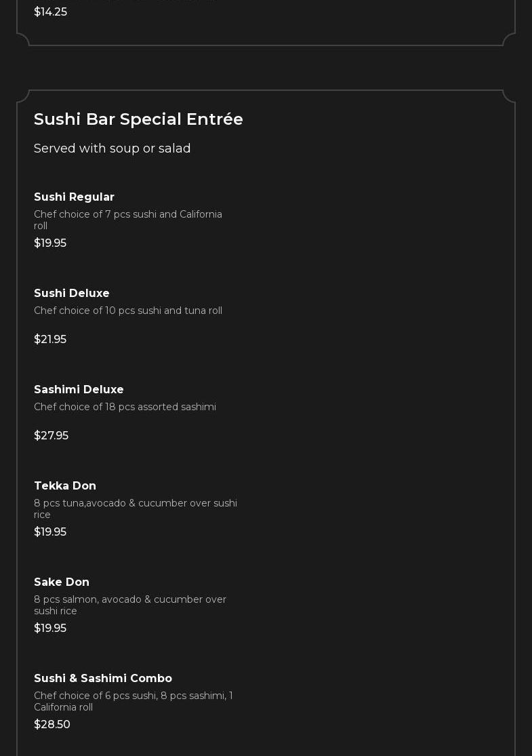Viewport: 532px width, 756px height.
Task: Open the Sashimi Deluxe menu item
Action: click(79, 390)
